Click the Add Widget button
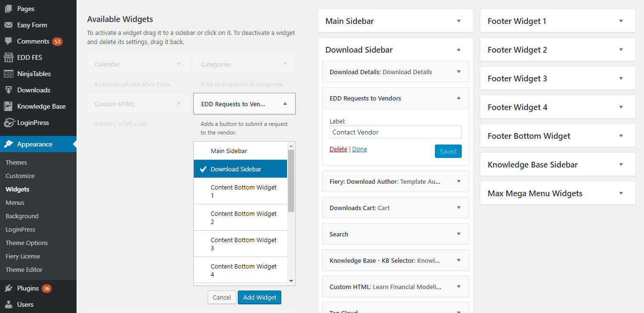 point(260,297)
